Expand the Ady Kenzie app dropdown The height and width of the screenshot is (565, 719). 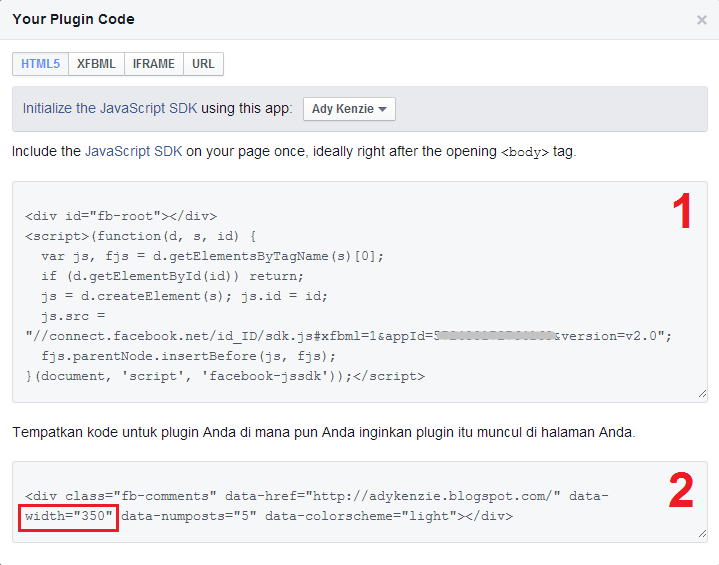[349, 109]
